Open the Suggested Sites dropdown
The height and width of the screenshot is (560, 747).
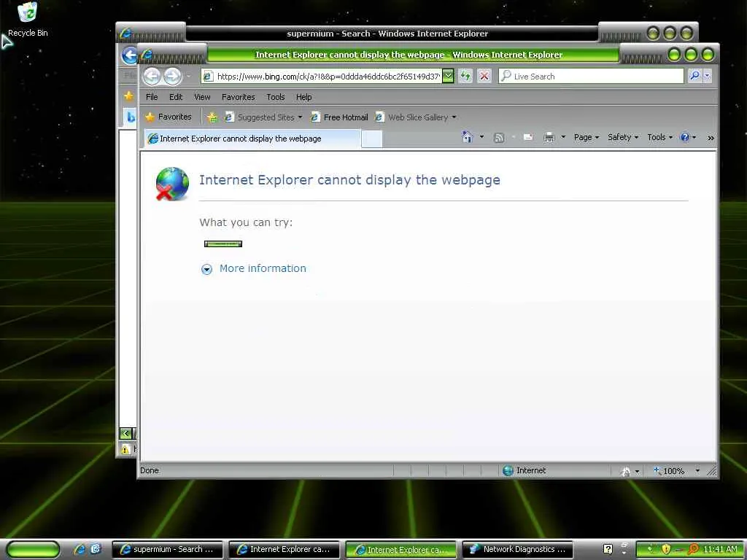pos(263,117)
